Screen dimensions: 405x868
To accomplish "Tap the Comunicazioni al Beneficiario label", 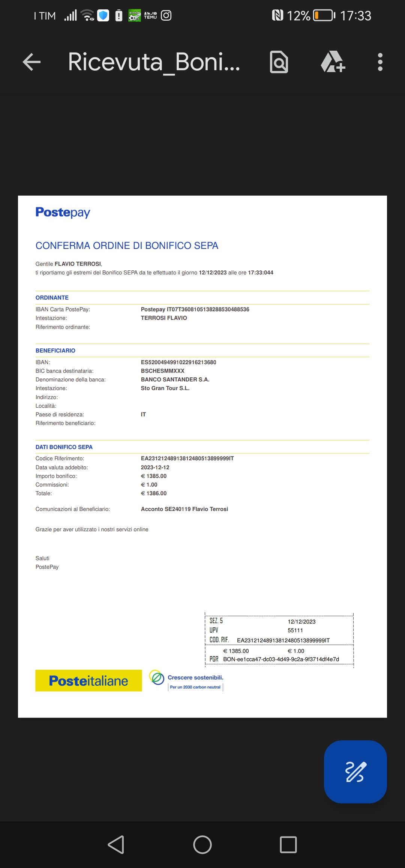I will tap(73, 509).
